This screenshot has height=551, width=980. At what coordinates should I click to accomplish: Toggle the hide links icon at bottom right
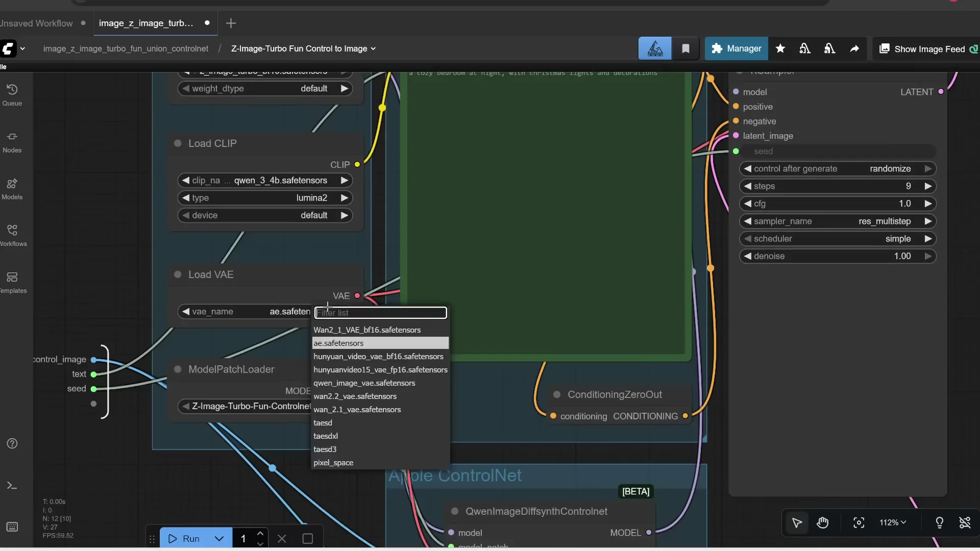click(x=965, y=523)
